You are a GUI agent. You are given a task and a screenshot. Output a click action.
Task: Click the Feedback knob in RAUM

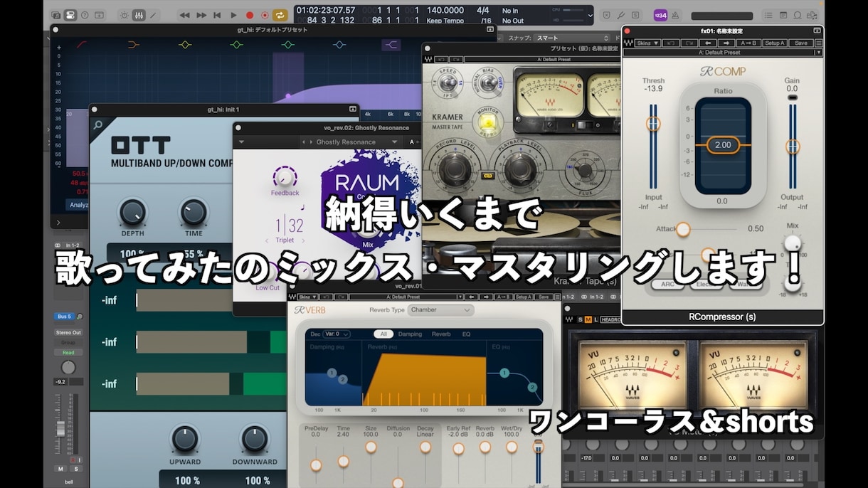(285, 177)
